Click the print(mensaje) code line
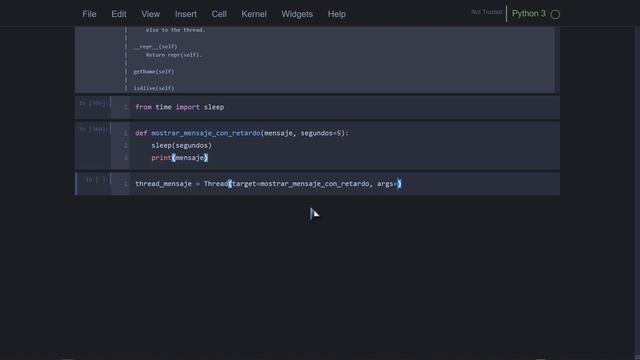This screenshot has width=640, height=360. click(x=180, y=158)
